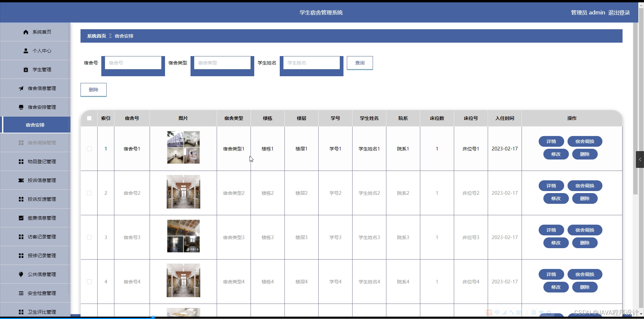The image size is (644, 319).
Task: Click the 学生姓名1 table cell
Action: pos(369,149)
